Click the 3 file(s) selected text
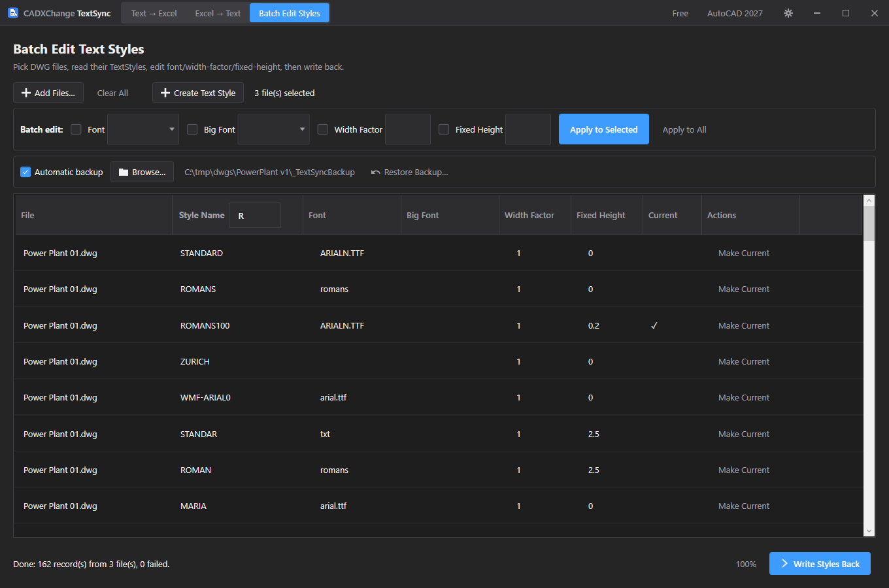The image size is (889, 588). (284, 93)
